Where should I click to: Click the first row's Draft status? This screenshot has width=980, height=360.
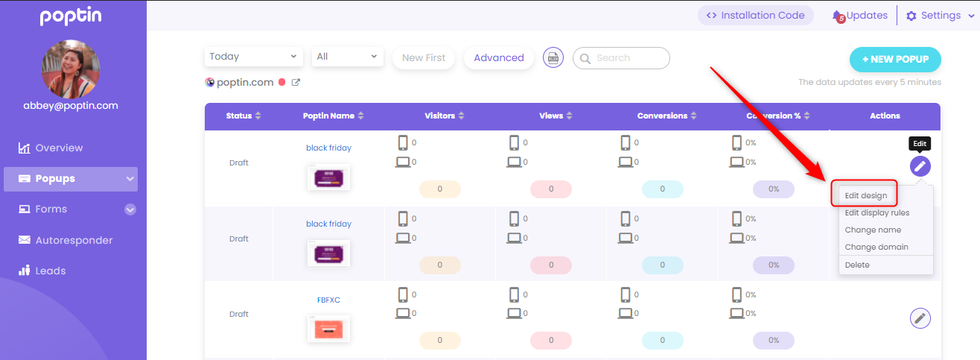pos(239,162)
